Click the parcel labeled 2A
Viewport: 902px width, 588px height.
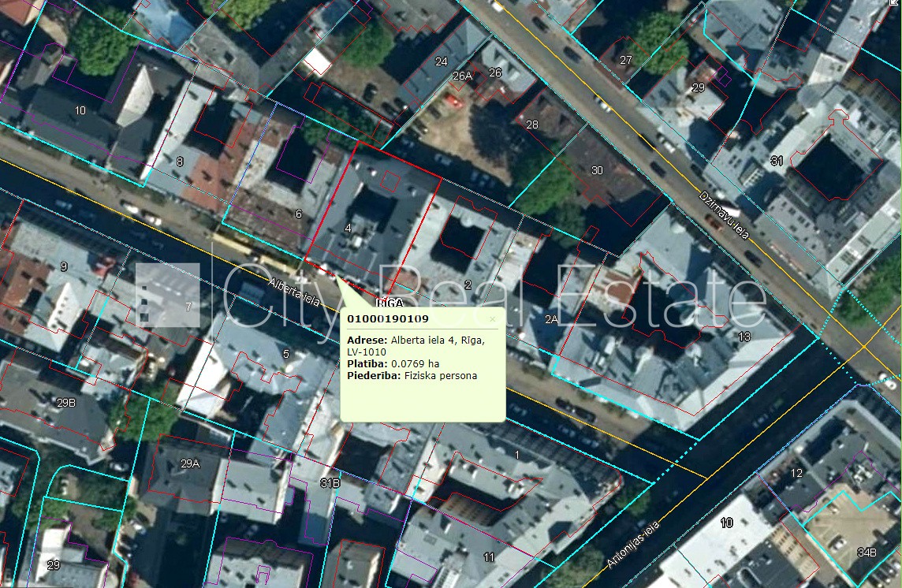(x=551, y=319)
